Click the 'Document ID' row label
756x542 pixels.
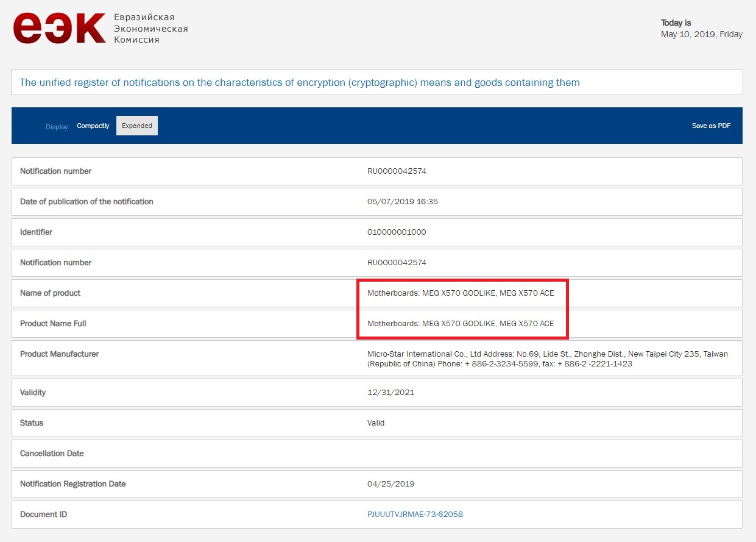click(43, 514)
